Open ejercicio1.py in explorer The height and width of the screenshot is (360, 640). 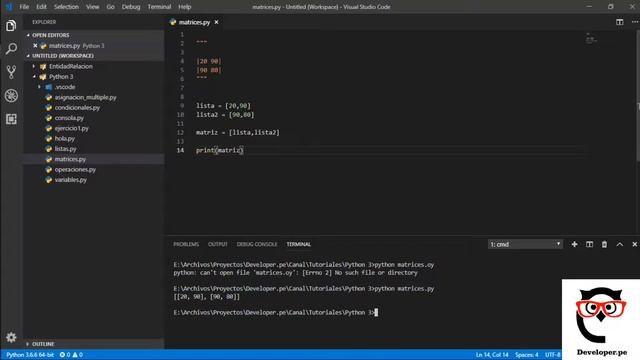(x=71, y=128)
